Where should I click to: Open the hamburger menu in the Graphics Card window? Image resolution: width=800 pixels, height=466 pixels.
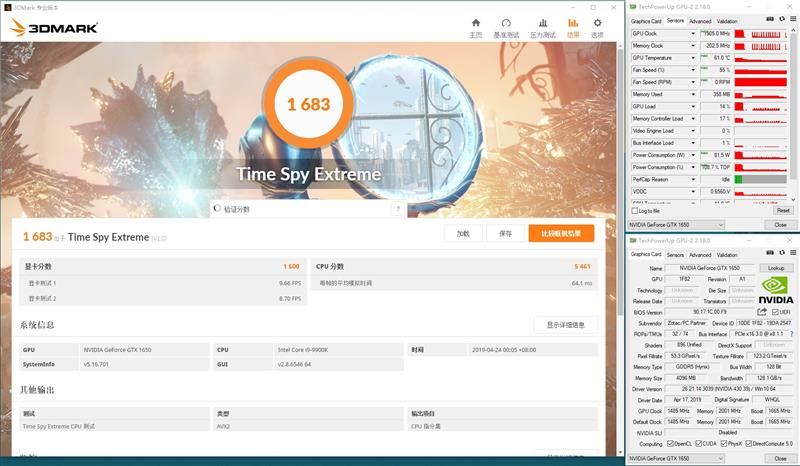click(x=793, y=253)
